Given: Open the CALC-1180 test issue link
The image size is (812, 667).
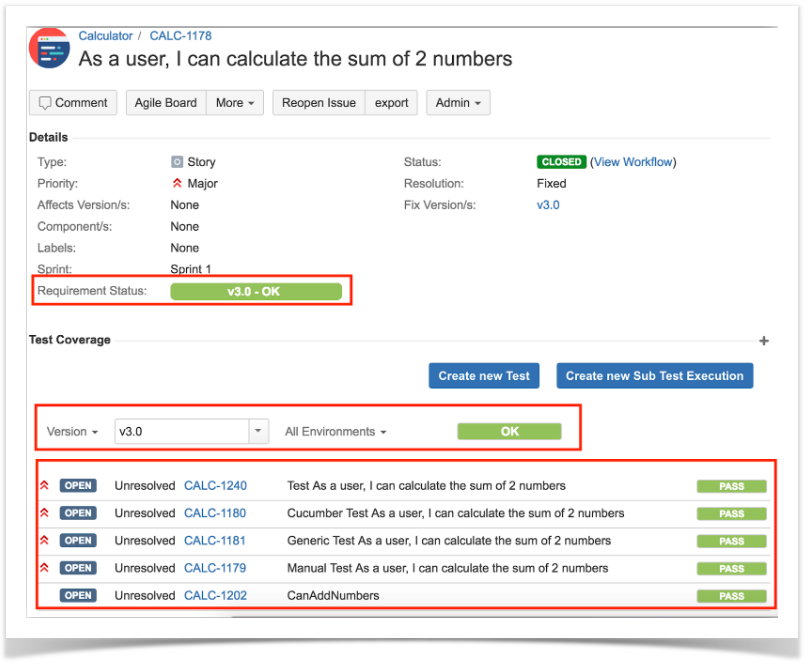Looking at the screenshot, I should [x=215, y=513].
